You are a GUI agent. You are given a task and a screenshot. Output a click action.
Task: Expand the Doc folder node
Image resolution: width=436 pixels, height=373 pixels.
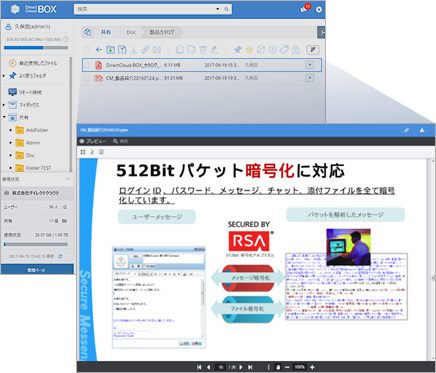coord(10,155)
